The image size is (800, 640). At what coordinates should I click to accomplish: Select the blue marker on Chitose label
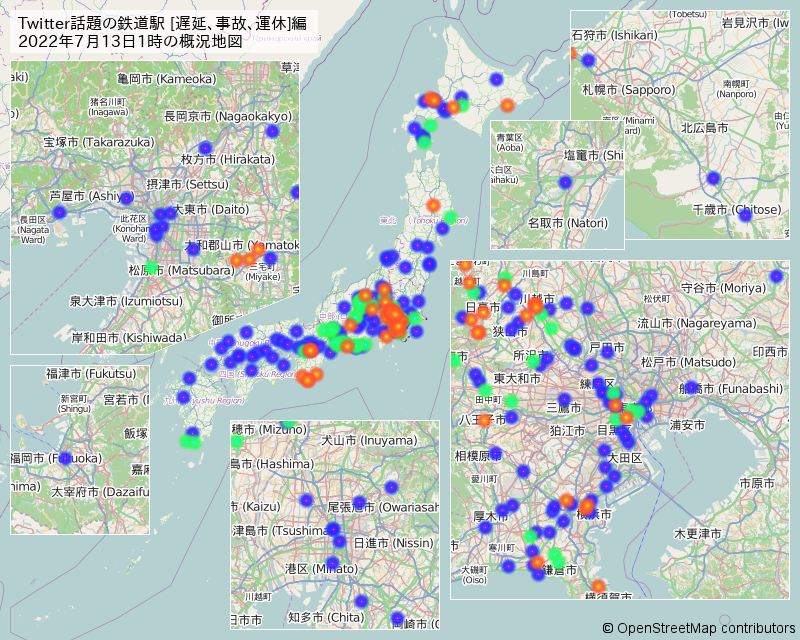[745, 215]
